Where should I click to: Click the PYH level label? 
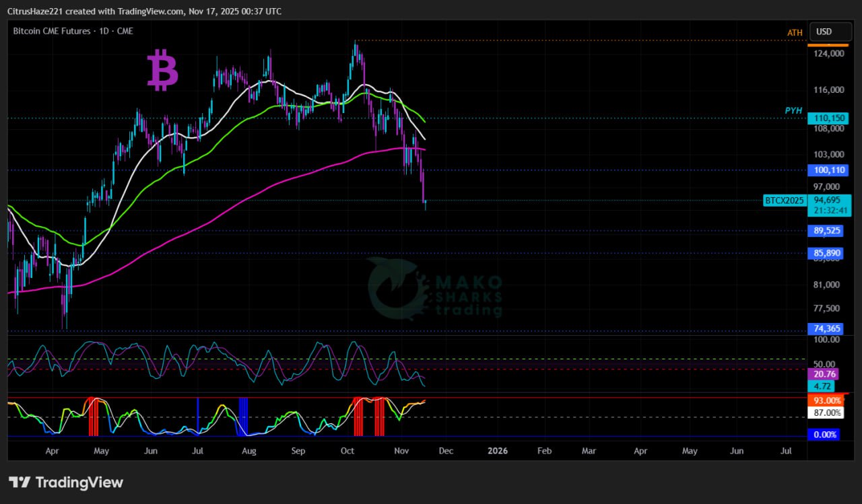click(x=793, y=110)
